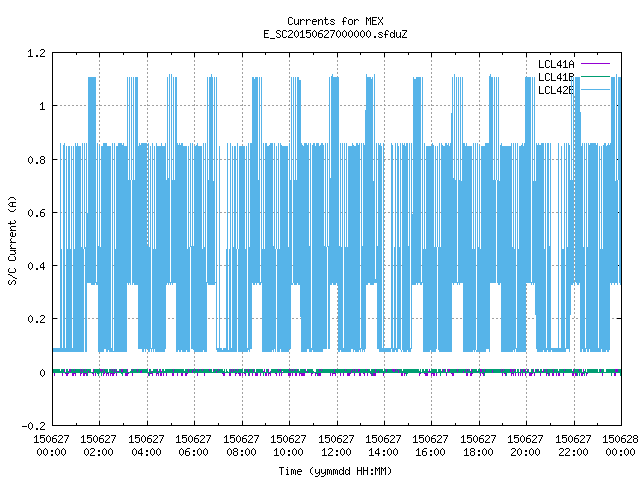Click the blue LCL42B legend line sample
Image resolution: width=640 pixels, height=480 pixels.
[595, 89]
